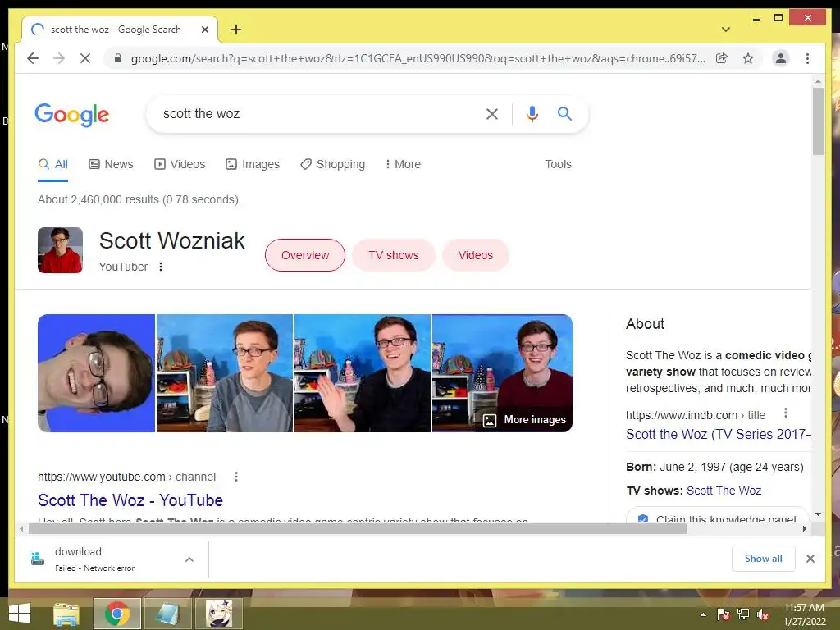Click Chrome taskbar icon
The width and height of the screenshot is (840, 630).
[116, 614]
